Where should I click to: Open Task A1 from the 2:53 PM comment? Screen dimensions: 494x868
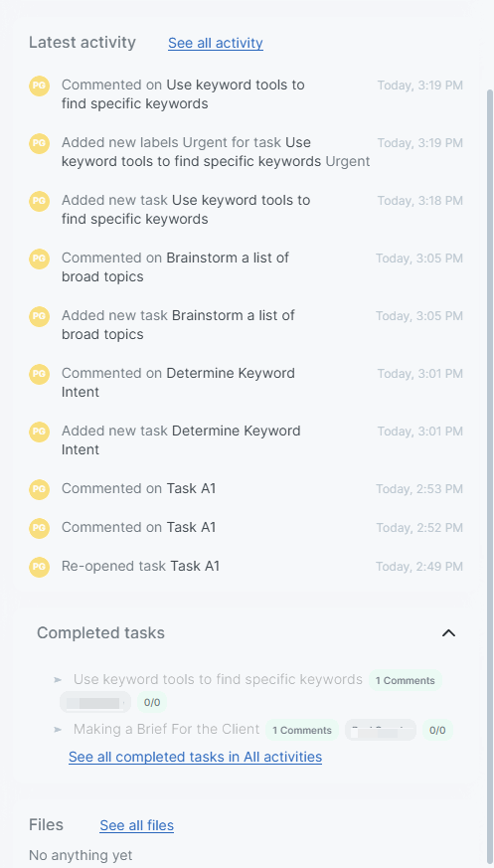[x=191, y=489]
